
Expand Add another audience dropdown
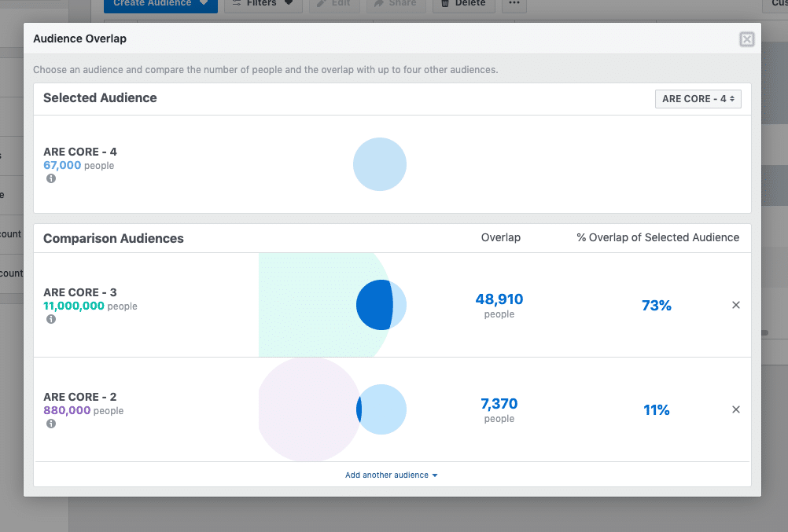pyautogui.click(x=391, y=475)
